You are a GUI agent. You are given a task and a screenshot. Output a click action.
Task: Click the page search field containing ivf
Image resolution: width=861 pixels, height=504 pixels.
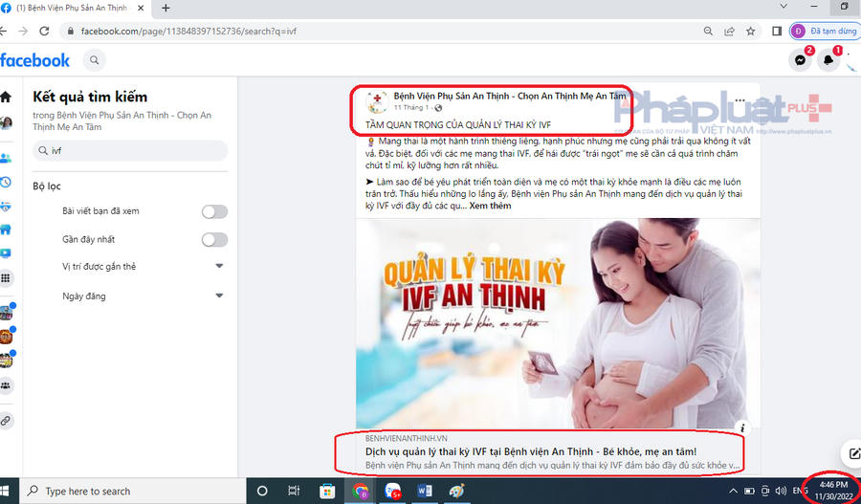[130, 150]
